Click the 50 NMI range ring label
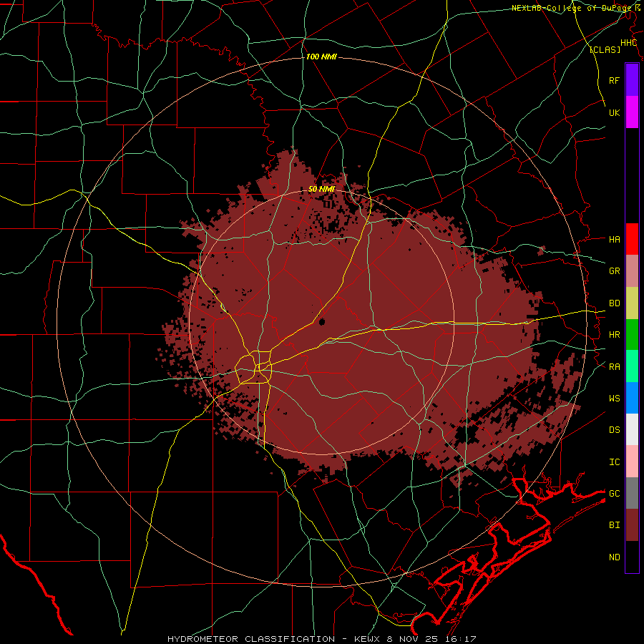Screen dimensions: 644x644 point(321,189)
